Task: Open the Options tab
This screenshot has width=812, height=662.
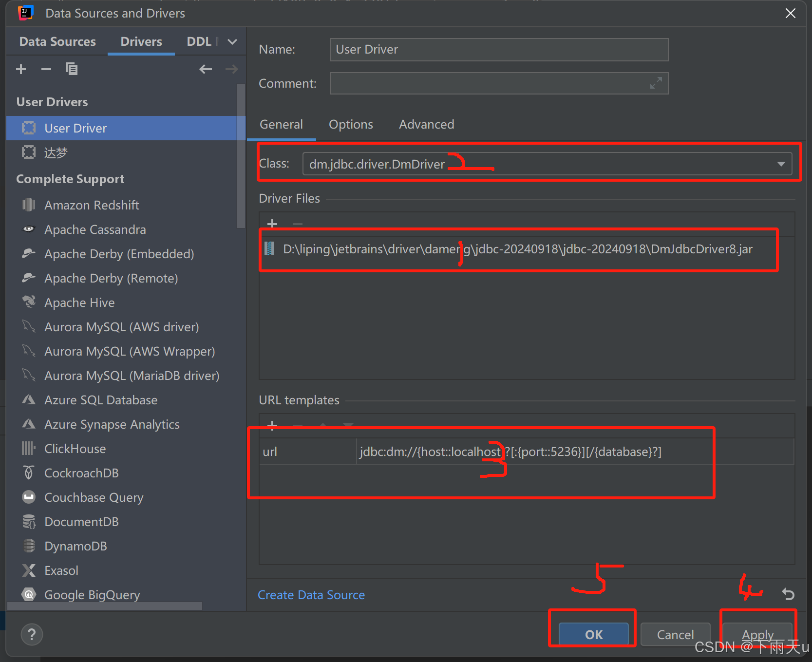Action: point(351,125)
